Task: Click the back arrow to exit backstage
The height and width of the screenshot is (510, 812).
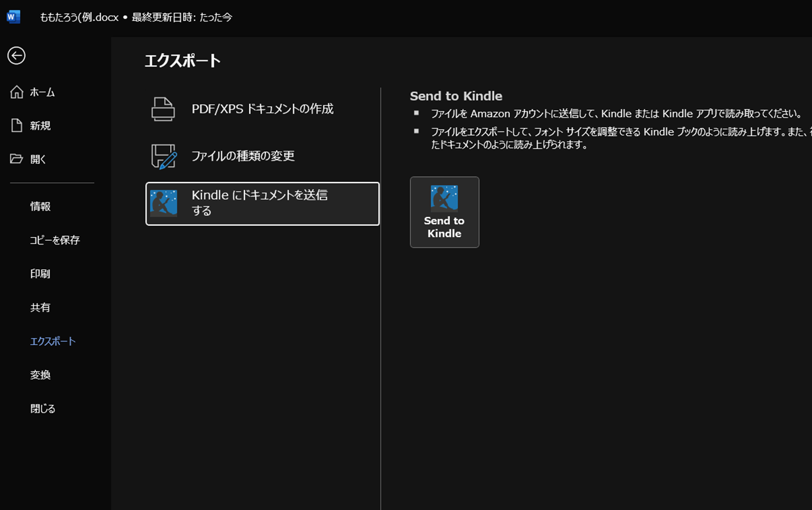Action: click(16, 55)
